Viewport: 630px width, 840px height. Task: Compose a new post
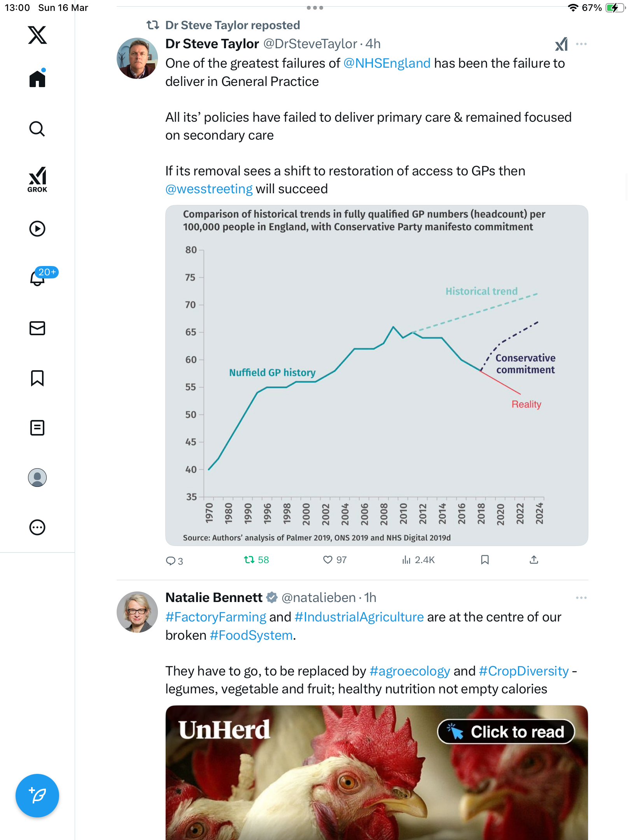click(x=37, y=796)
